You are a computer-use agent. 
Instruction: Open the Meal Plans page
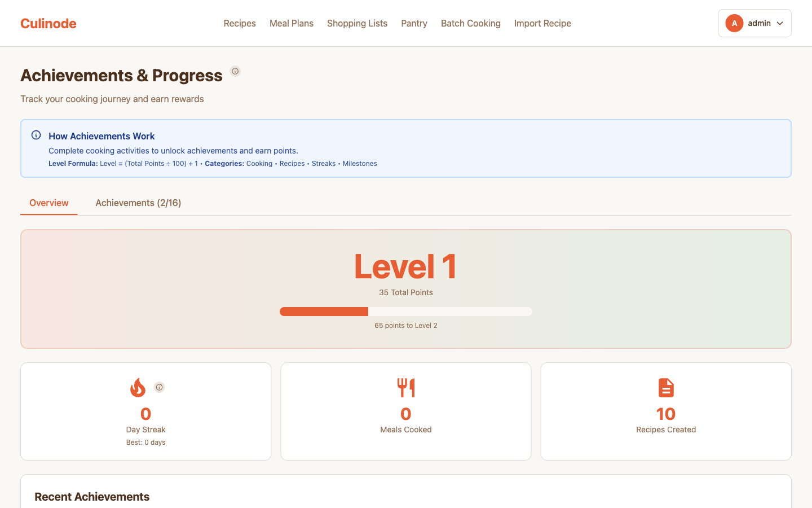pos(292,23)
